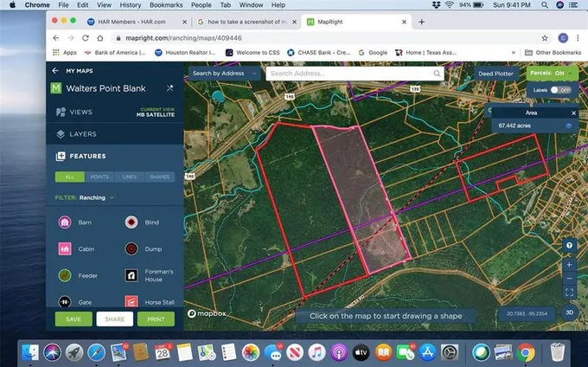Image resolution: width=588 pixels, height=367 pixels.
Task: Select the Barn feature icon
Action: [x=65, y=222]
